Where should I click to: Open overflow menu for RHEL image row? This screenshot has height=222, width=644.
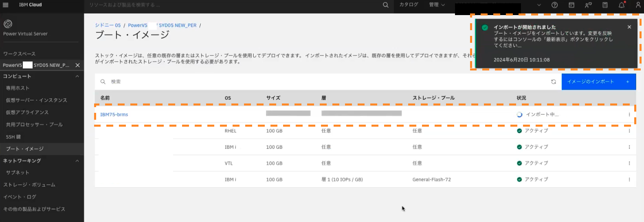point(629,131)
